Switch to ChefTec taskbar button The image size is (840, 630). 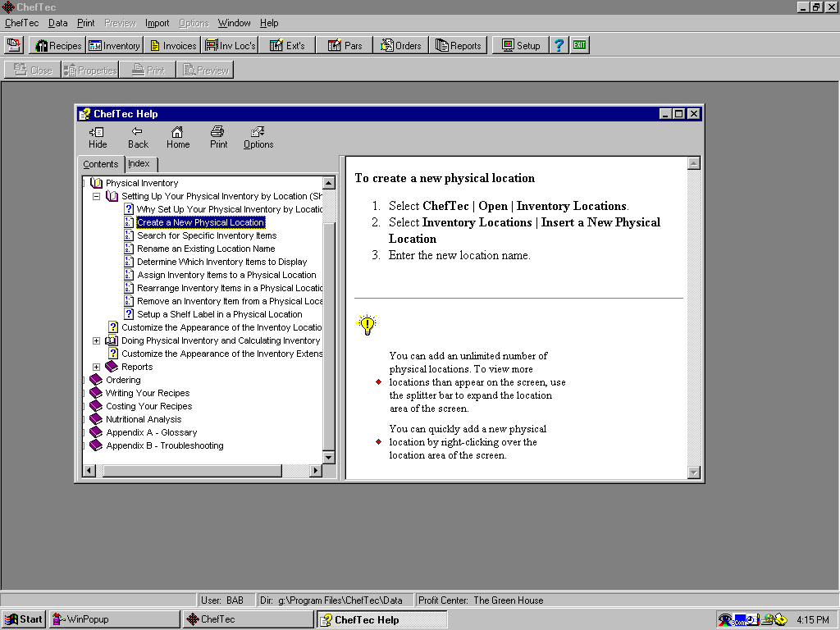coord(248,619)
